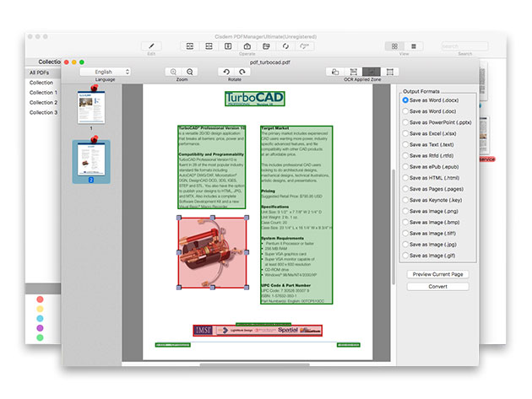
Task: Select Save as Word (.doc) option
Action: point(429,111)
